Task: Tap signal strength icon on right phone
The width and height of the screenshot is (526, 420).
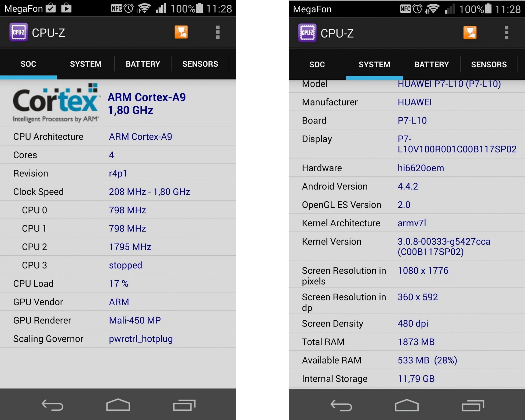Action: coord(450,9)
